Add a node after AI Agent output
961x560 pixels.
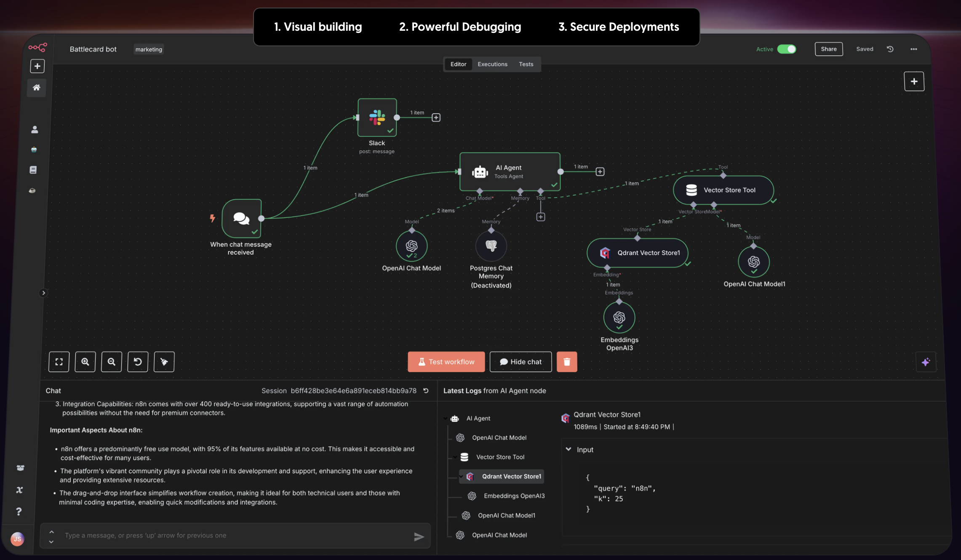tap(600, 172)
